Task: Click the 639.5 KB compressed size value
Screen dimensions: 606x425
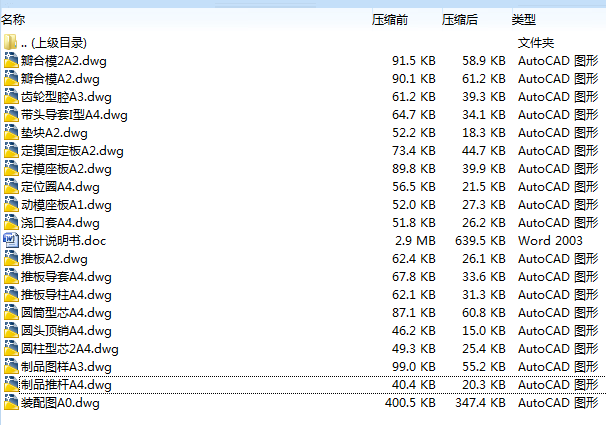Action: click(x=480, y=241)
